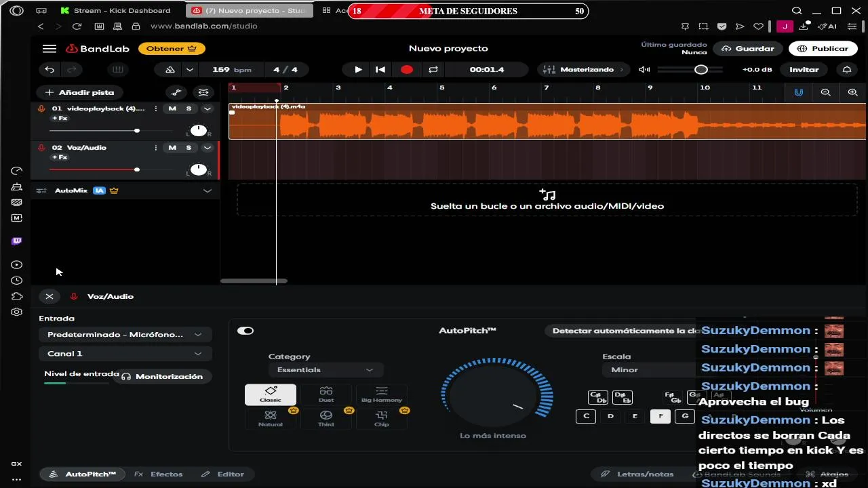The height and width of the screenshot is (488, 868).
Task: Add Fx to track 01 videoplayback
Action: 60,119
